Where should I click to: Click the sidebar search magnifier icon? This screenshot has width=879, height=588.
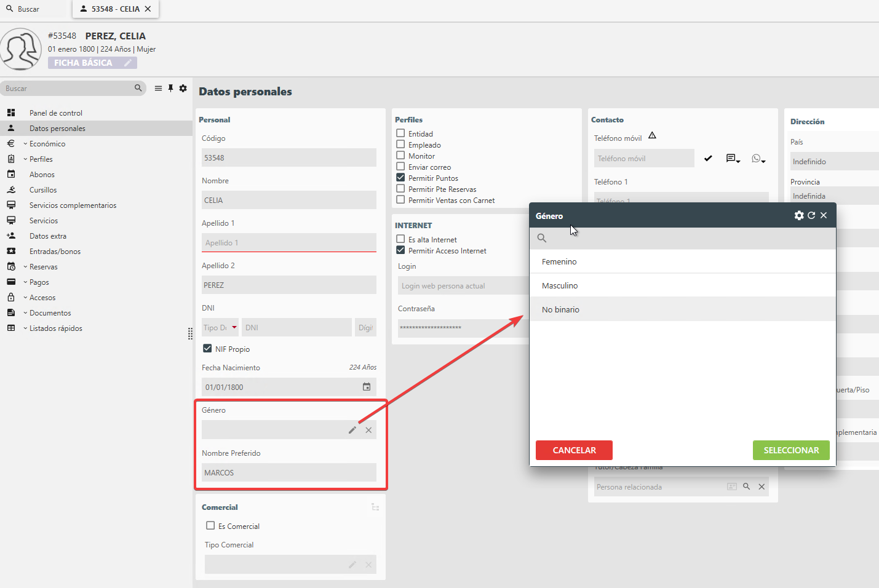pyautogui.click(x=138, y=88)
